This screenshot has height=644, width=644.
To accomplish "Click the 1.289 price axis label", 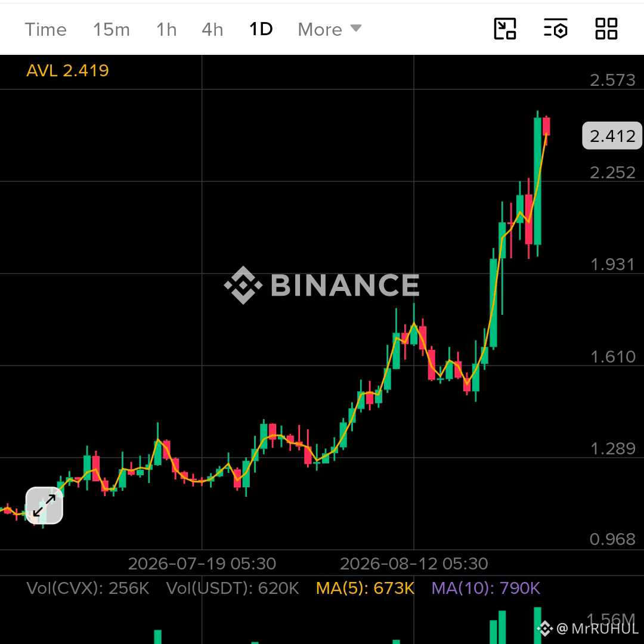I will click(x=612, y=448).
